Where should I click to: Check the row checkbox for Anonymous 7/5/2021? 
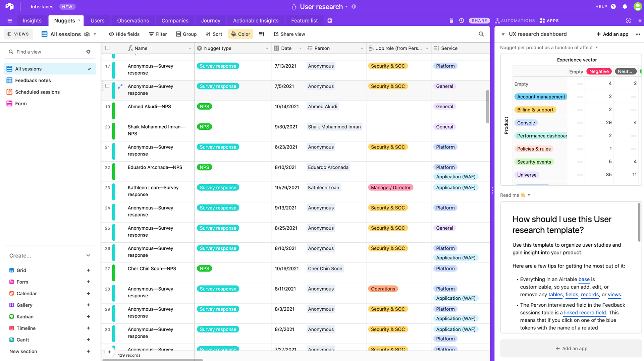point(107,86)
